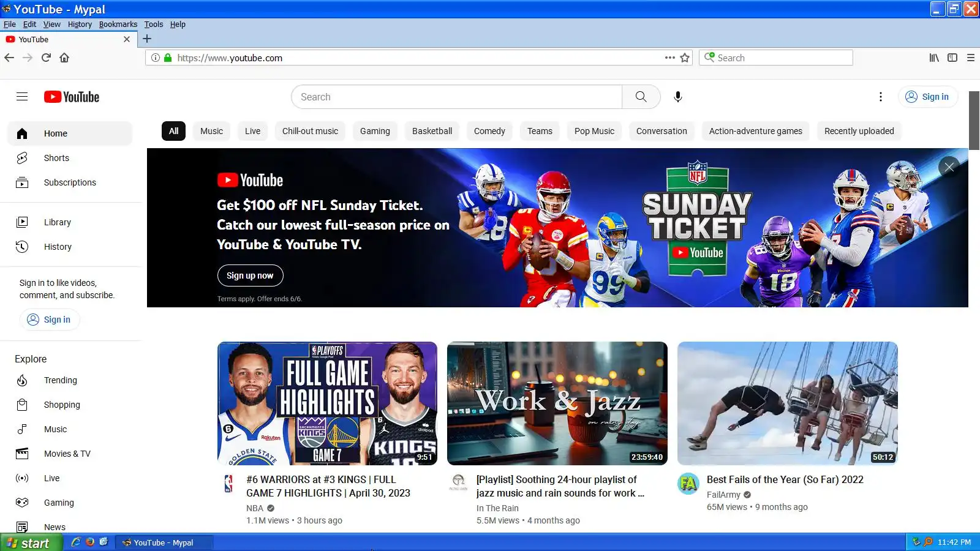The height and width of the screenshot is (551, 980).
Task: Open the YouTube hamburger guide menu
Action: pyautogui.click(x=22, y=97)
